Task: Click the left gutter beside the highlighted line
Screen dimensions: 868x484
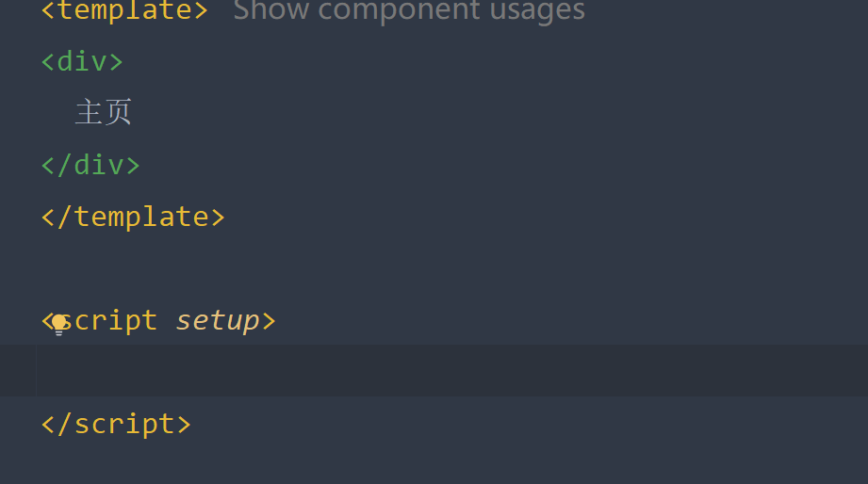Action: pyautogui.click(x=18, y=371)
